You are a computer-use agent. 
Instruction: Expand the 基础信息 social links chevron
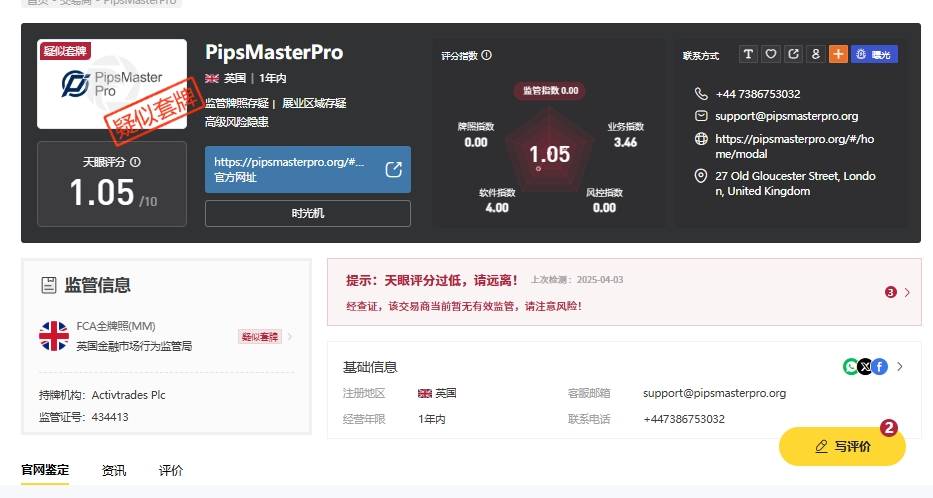[900, 367]
